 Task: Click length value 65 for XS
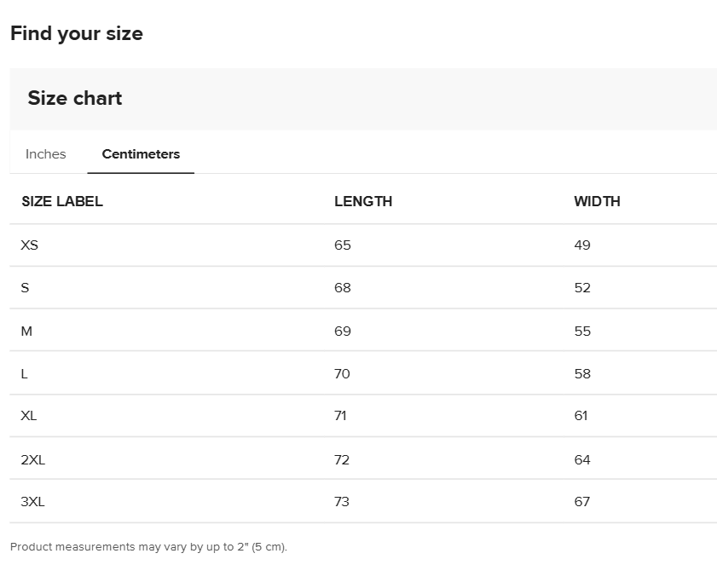tap(343, 245)
